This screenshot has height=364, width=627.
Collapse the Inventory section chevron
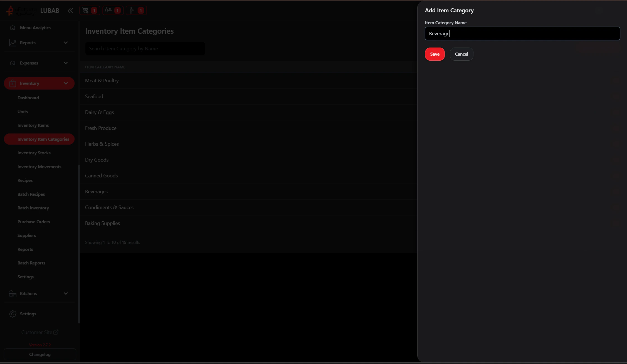[66, 83]
